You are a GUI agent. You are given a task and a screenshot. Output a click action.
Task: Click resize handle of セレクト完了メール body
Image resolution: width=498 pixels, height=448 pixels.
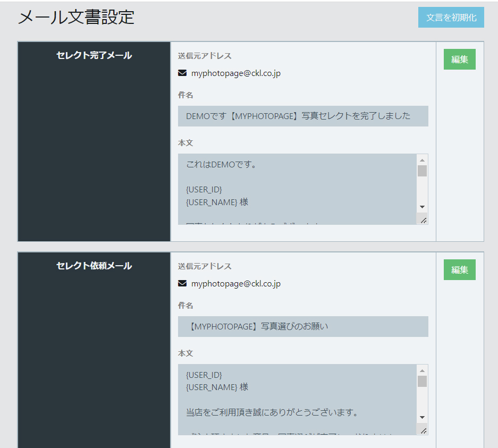click(x=423, y=220)
